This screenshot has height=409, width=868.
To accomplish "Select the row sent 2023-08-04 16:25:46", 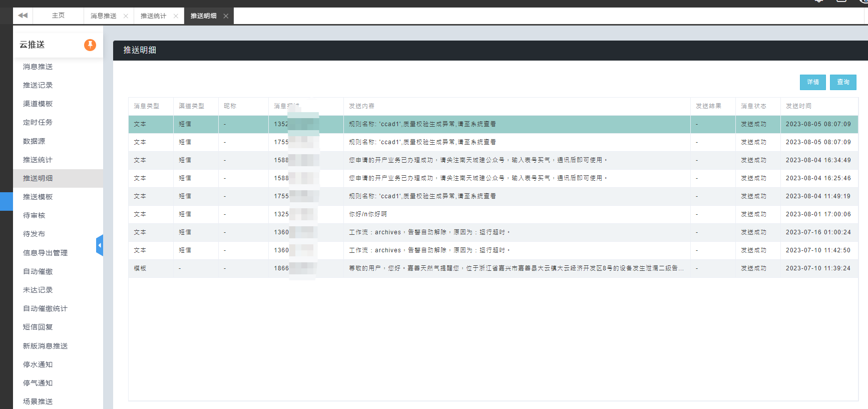I will (x=493, y=178).
